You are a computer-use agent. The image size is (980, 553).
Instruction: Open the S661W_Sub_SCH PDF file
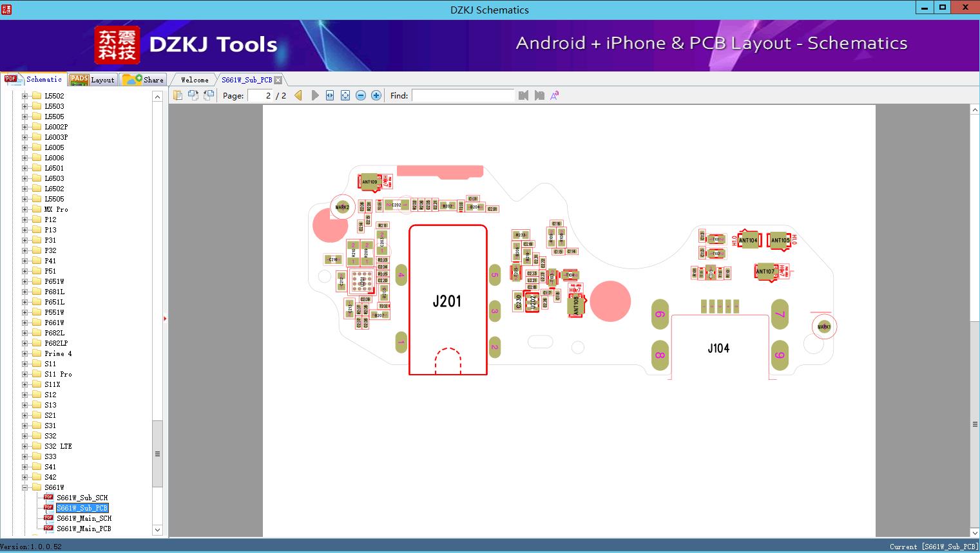(x=82, y=498)
